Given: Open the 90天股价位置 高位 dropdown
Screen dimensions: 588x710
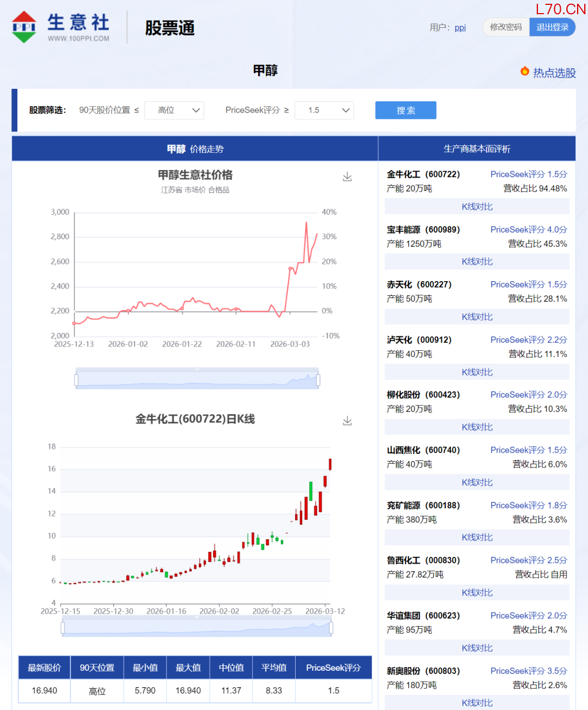Looking at the screenshot, I should [174, 110].
